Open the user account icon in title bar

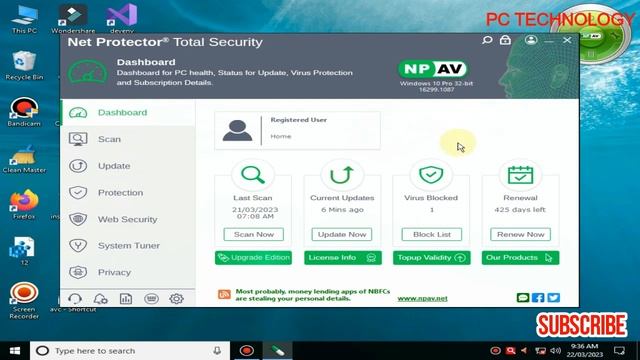click(x=531, y=40)
